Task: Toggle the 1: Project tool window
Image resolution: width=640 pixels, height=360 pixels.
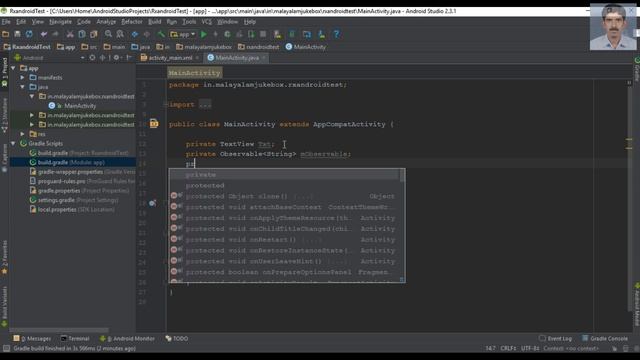Action: (4, 72)
